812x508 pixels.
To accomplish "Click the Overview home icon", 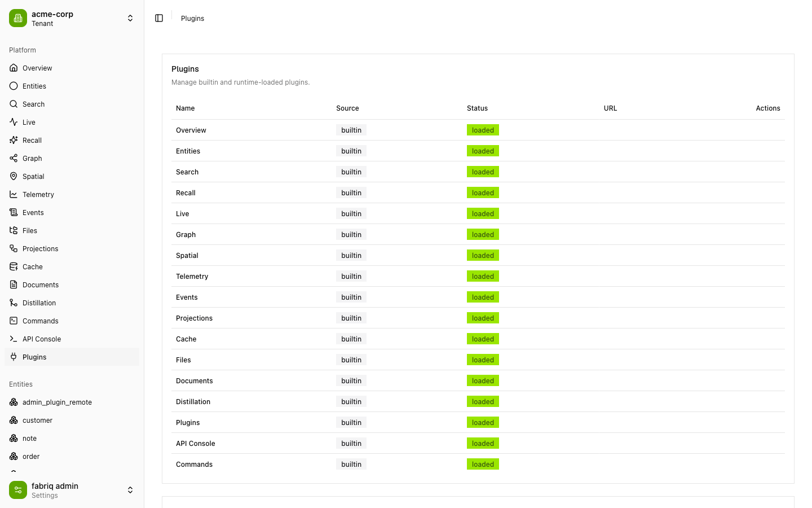I will click(14, 68).
